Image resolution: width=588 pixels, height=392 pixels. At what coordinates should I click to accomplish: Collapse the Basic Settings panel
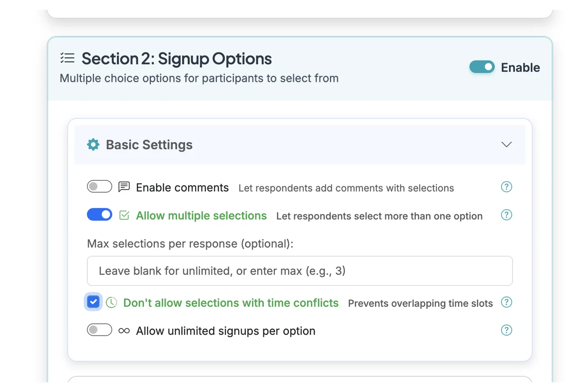[x=506, y=145]
